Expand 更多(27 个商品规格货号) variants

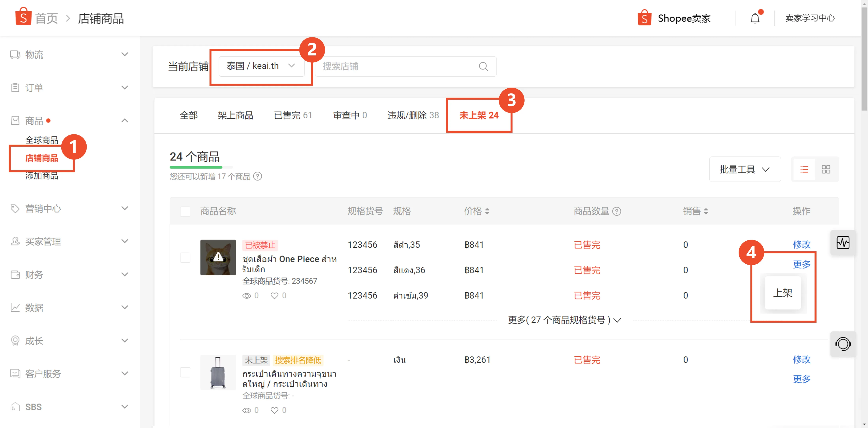click(564, 320)
